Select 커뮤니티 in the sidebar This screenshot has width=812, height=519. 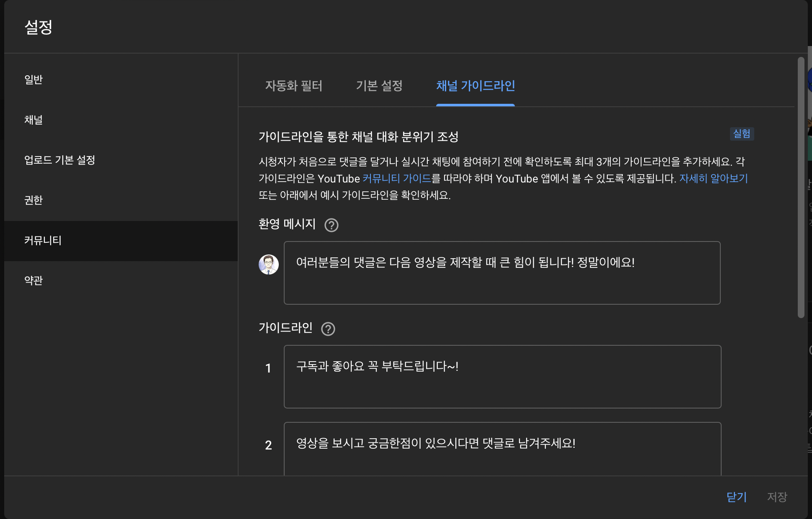point(43,240)
